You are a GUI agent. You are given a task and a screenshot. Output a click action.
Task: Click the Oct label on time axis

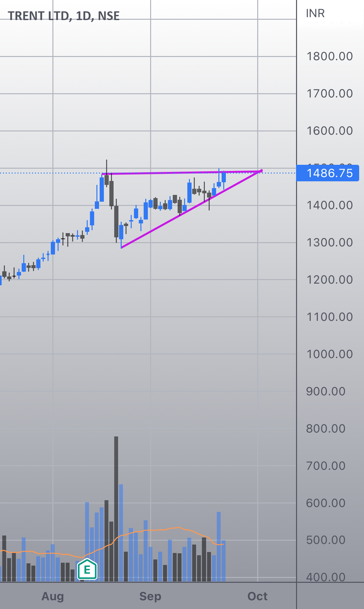258,596
